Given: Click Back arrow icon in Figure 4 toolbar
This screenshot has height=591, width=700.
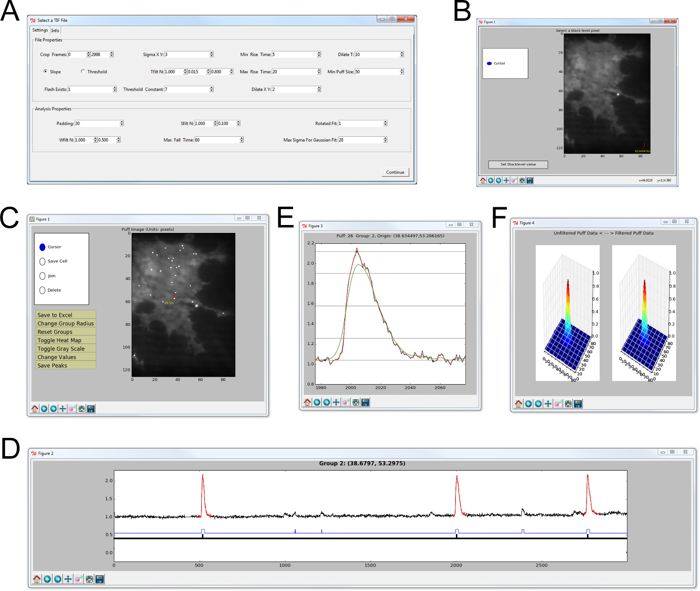Looking at the screenshot, I should (528, 404).
